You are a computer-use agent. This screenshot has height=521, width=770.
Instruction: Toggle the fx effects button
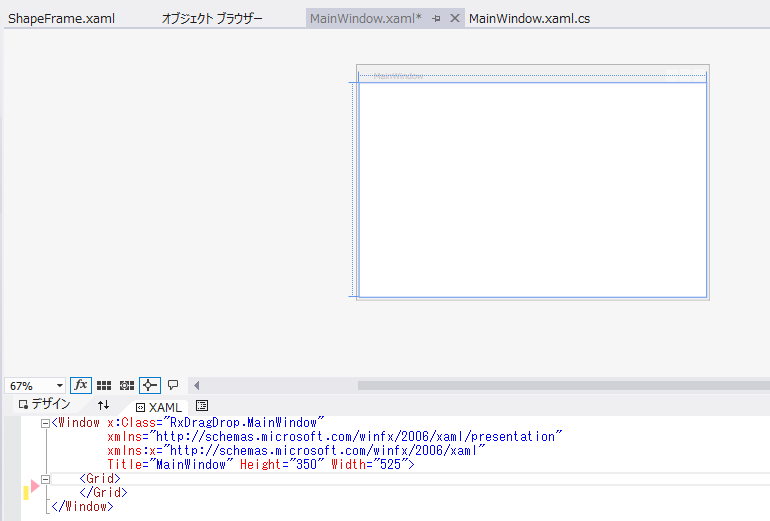pos(81,385)
